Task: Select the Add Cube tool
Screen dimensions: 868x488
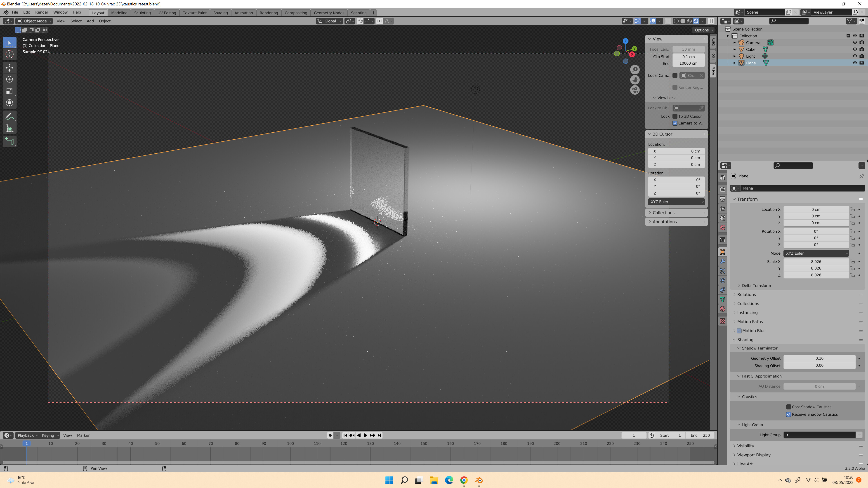Action: click(x=9, y=142)
